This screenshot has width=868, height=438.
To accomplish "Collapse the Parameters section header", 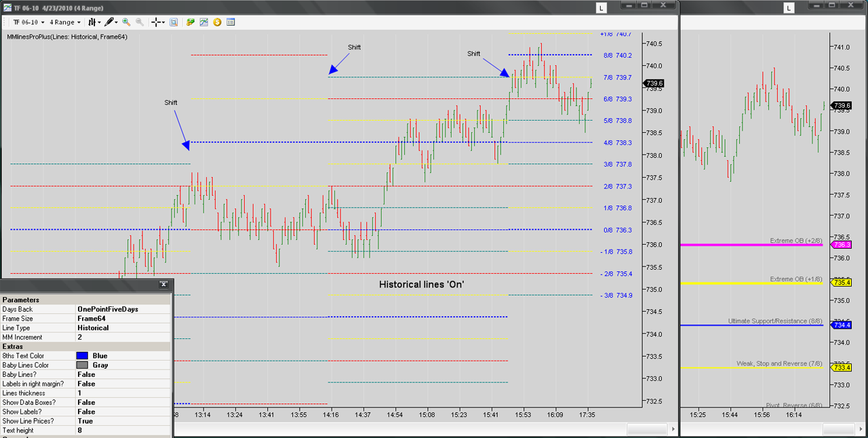I will point(85,300).
